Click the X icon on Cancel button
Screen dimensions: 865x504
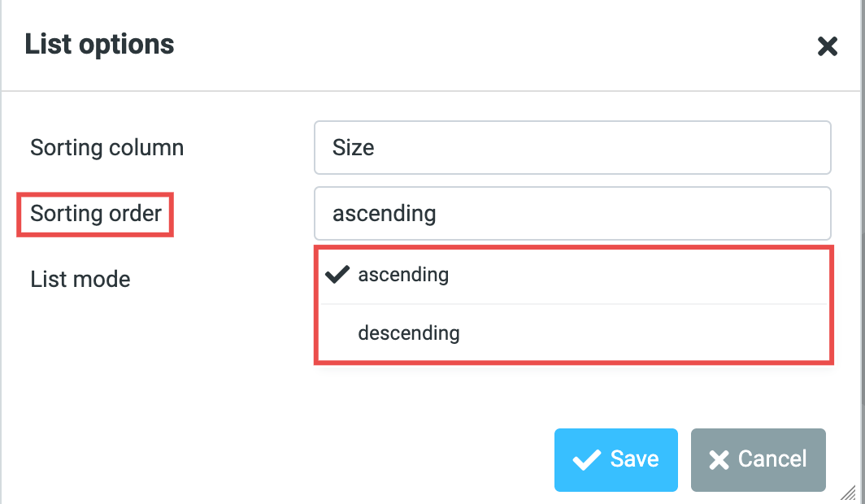[719, 460]
